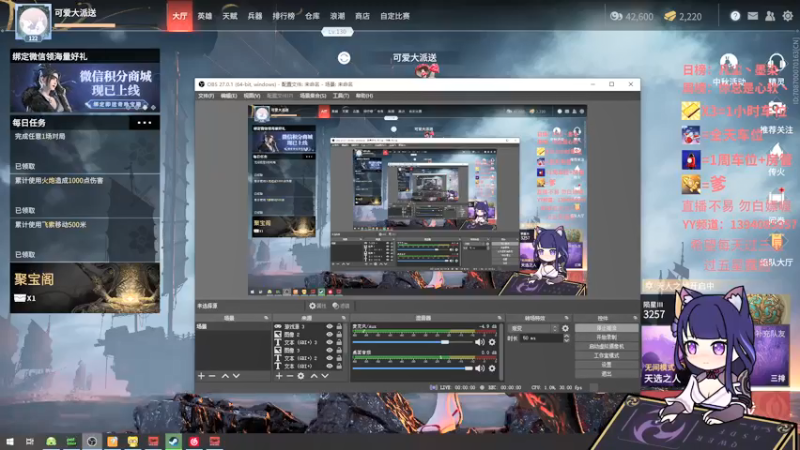Open the 排行榜 tab in the game
The width and height of the screenshot is (800, 450).
[283, 16]
